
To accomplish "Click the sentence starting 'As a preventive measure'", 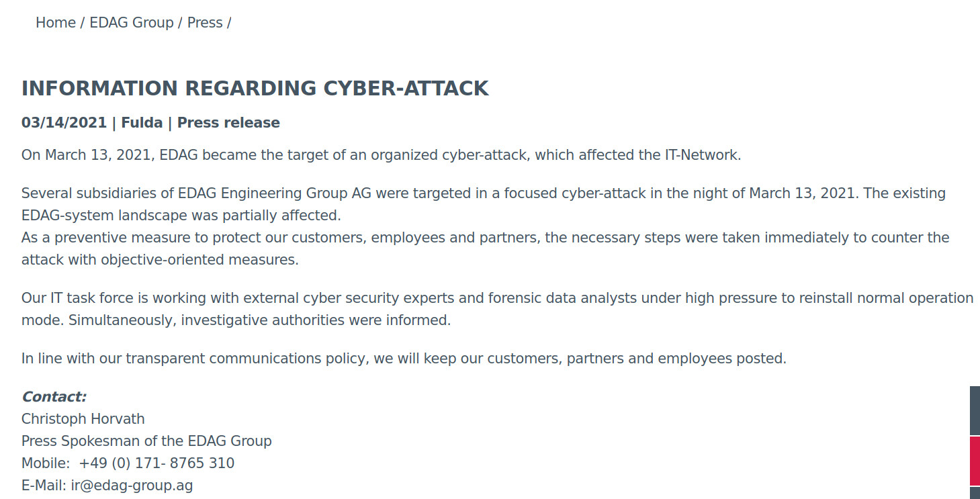I will coord(485,248).
